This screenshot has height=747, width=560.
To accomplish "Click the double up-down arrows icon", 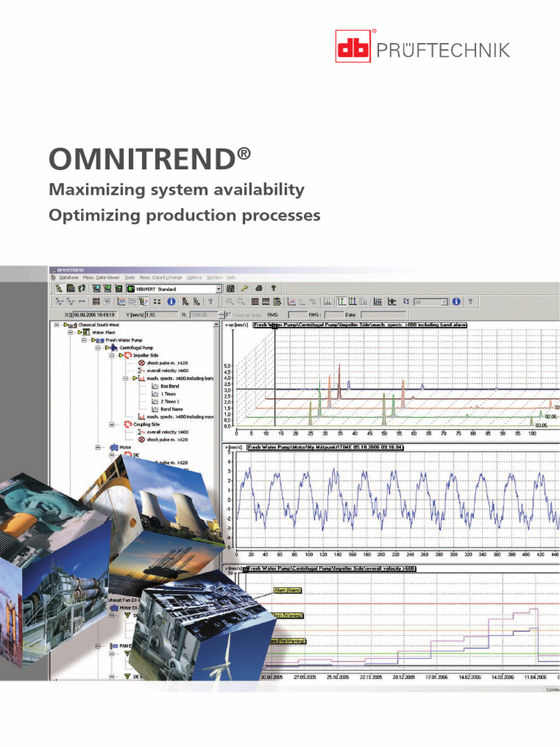I will click(x=157, y=301).
